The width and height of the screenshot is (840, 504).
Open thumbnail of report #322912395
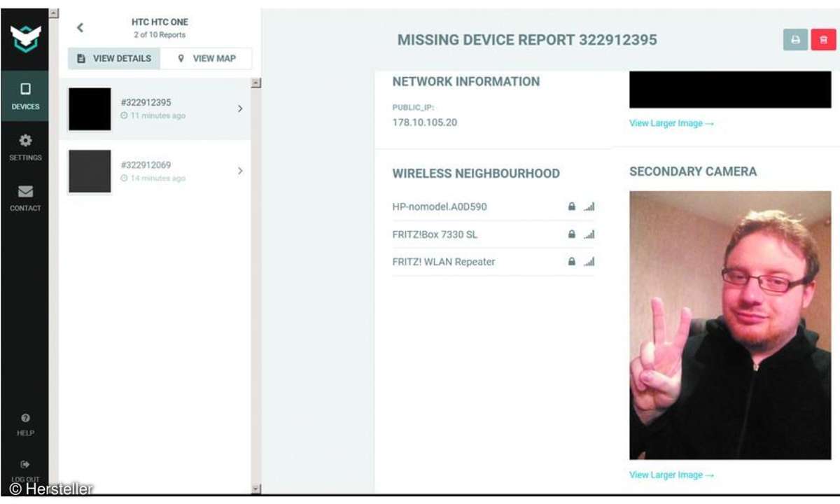click(x=90, y=109)
